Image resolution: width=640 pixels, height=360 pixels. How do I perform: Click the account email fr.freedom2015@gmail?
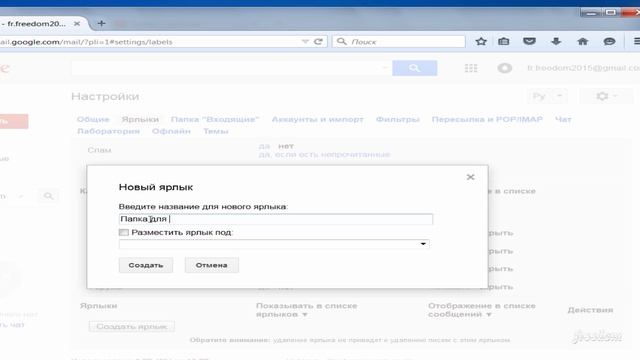(x=583, y=68)
